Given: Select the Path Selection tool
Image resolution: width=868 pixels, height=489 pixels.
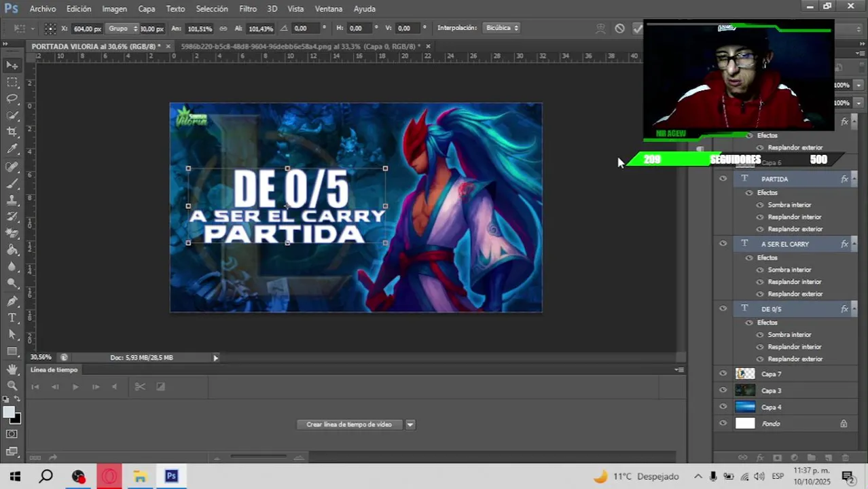Looking at the screenshot, I should (12, 334).
